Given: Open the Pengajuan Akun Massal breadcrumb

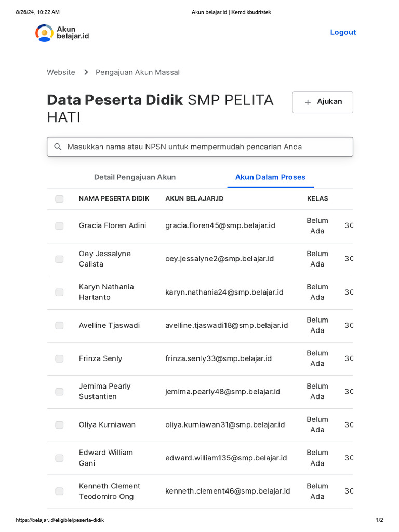Looking at the screenshot, I should point(138,72).
